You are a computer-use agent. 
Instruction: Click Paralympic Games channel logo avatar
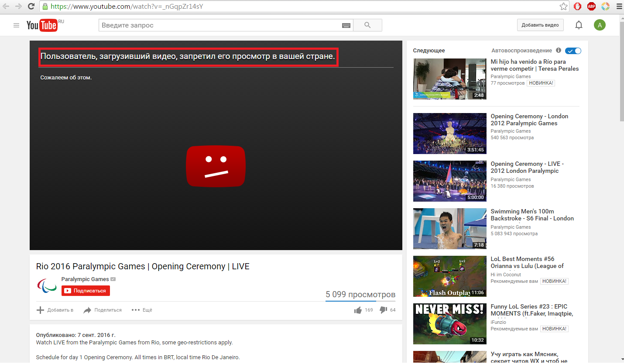point(46,286)
